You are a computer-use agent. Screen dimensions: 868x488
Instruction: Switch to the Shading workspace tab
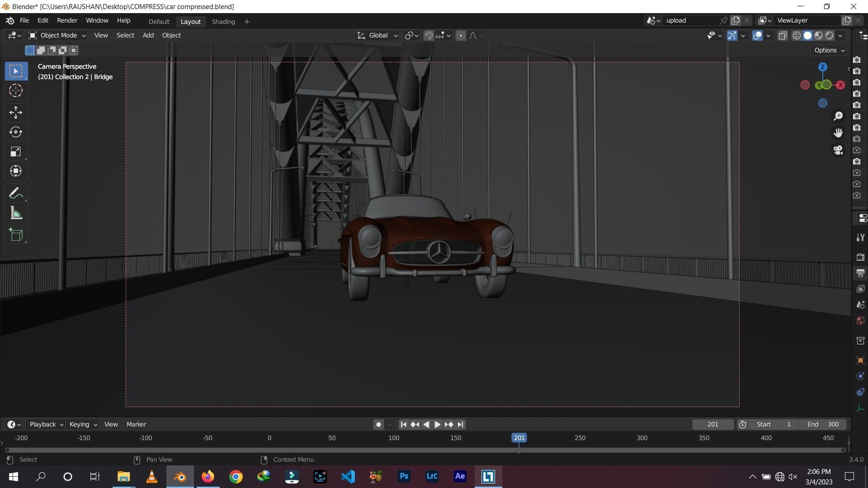tap(223, 21)
